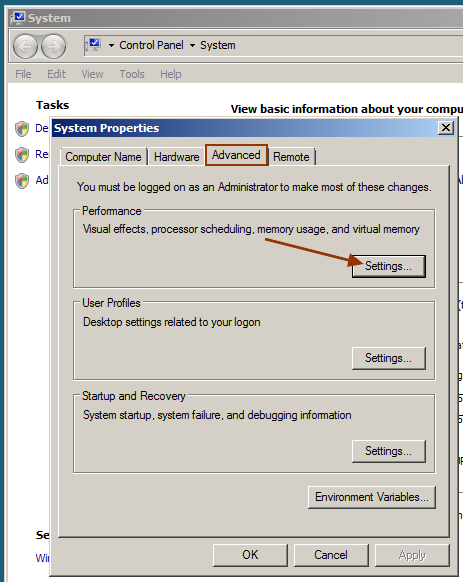Screen dimensions: 463x582
Task: Click 'View basic information' heading
Action: click(x=346, y=109)
